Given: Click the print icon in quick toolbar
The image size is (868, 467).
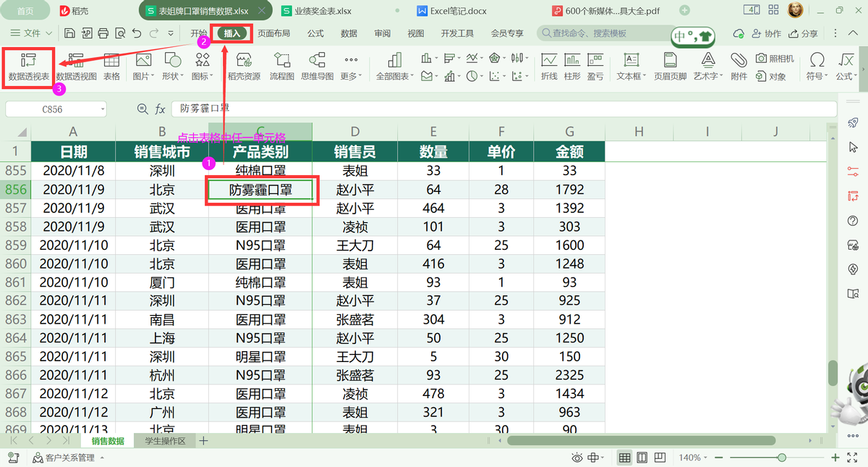Looking at the screenshot, I should point(103,33).
